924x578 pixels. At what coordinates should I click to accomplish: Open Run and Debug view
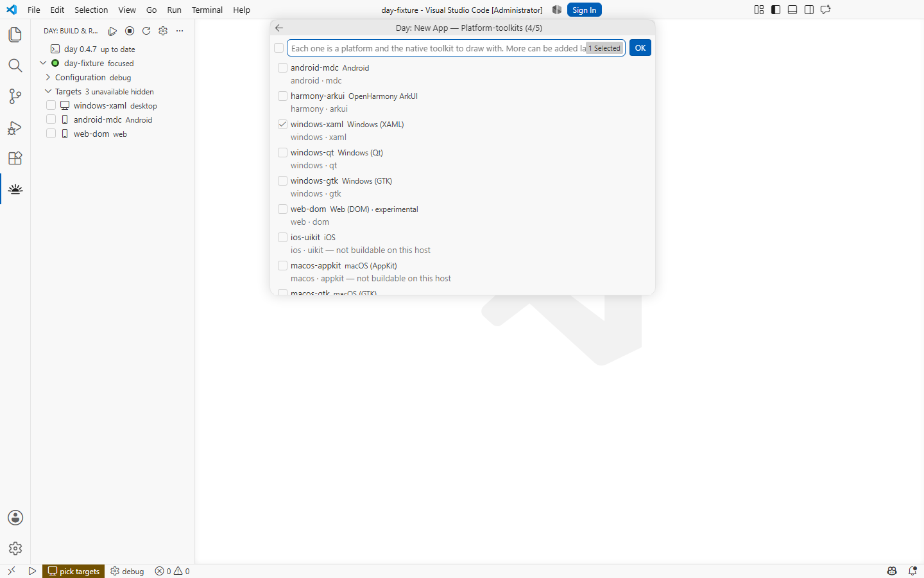pyautogui.click(x=15, y=127)
